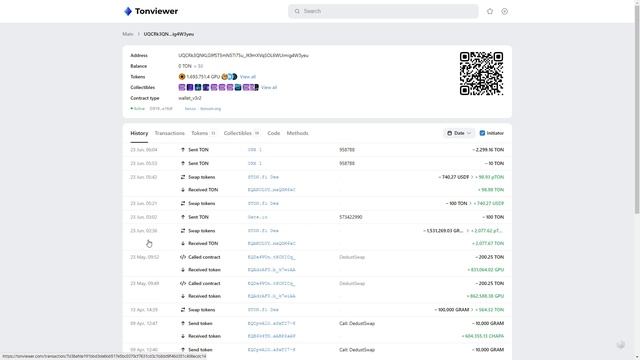The width and height of the screenshot is (640, 360).
Task: Open the address link on the 573422990 comment row
Action: (x=258, y=217)
